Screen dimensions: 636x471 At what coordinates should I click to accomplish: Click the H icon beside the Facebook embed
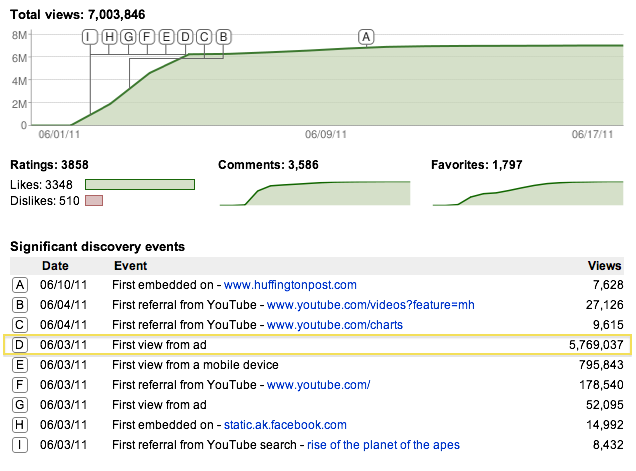19,425
